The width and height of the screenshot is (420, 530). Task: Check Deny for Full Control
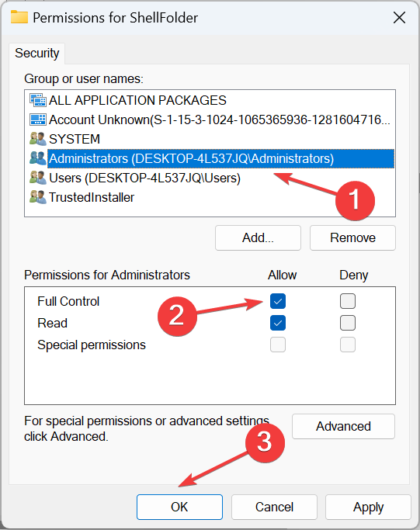pos(348,301)
